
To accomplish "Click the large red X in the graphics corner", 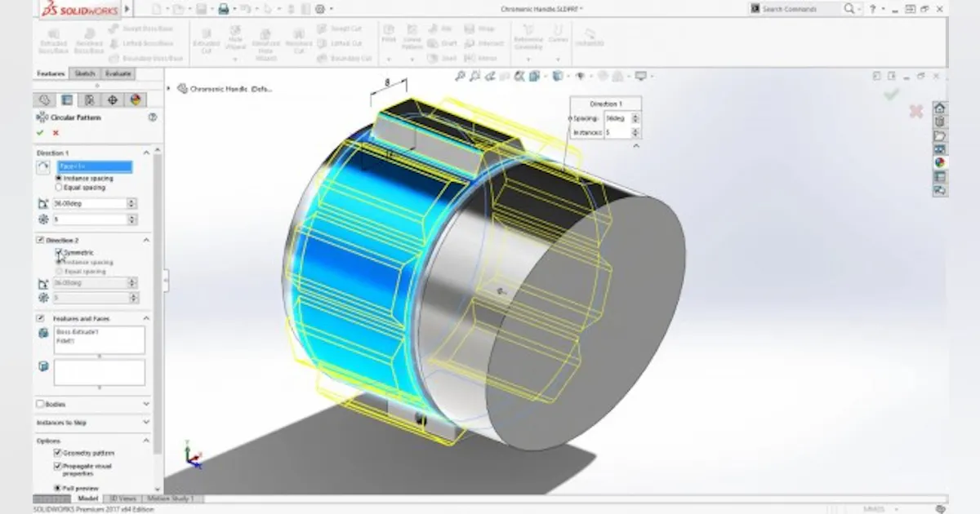I will click(915, 111).
